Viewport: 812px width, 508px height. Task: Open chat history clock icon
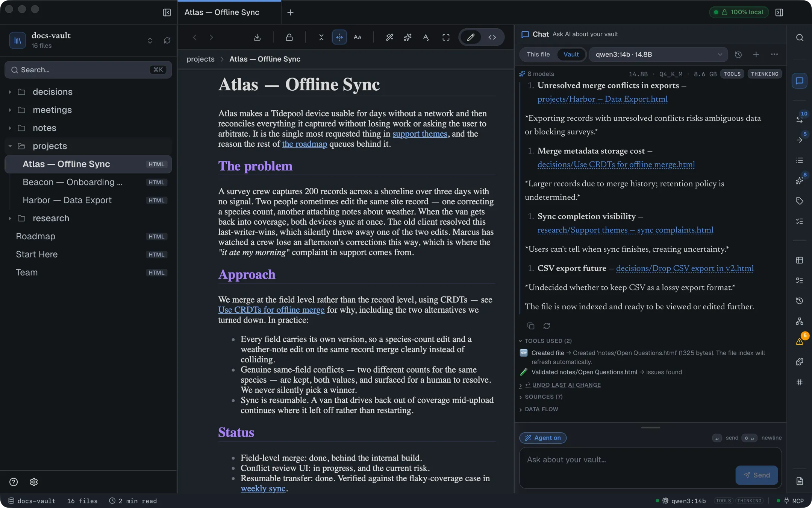click(738, 55)
